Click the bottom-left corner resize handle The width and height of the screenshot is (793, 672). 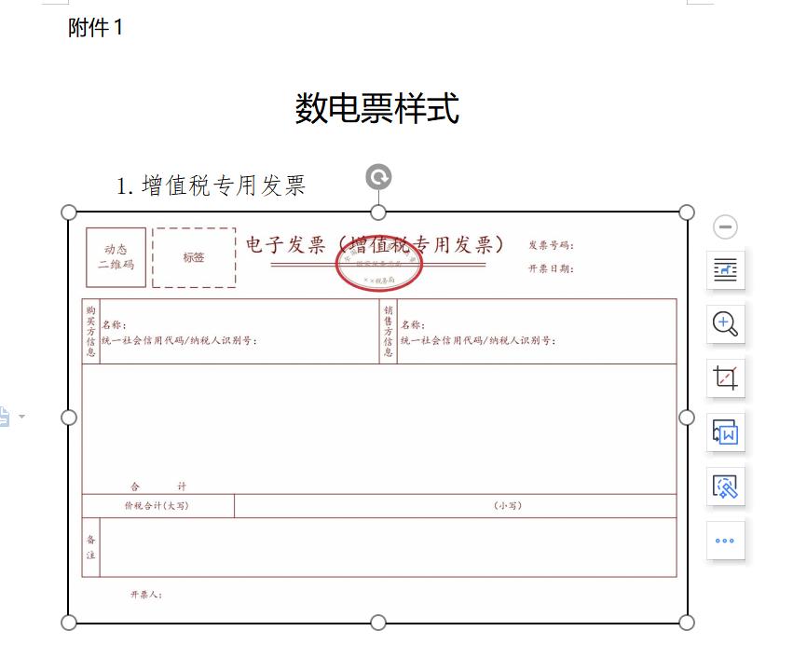click(x=69, y=622)
